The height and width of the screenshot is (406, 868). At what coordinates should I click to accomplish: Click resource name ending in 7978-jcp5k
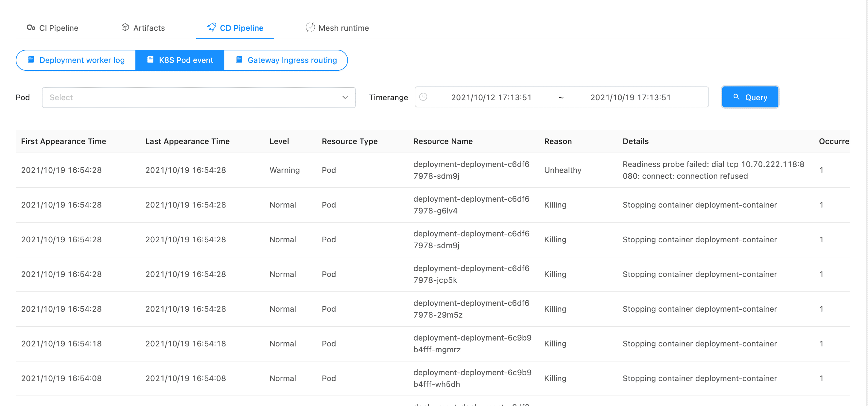(471, 274)
